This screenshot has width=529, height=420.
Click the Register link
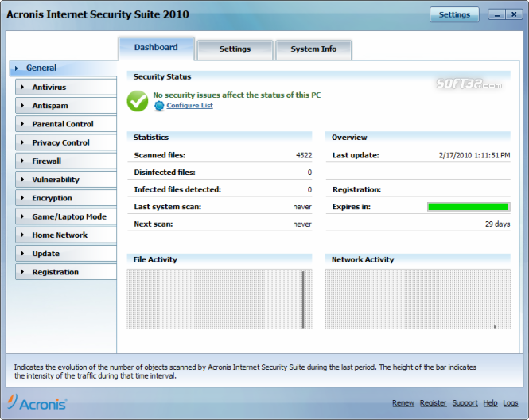[x=434, y=403]
